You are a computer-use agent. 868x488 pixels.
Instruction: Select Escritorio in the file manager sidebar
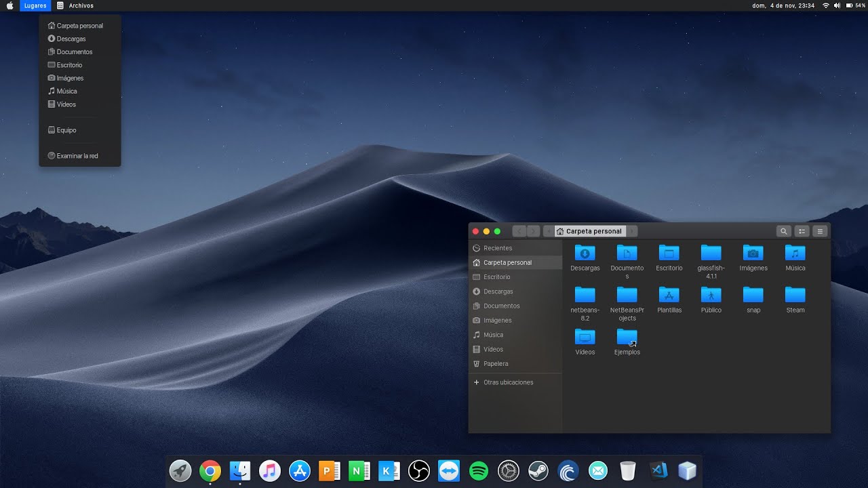[x=515, y=277]
